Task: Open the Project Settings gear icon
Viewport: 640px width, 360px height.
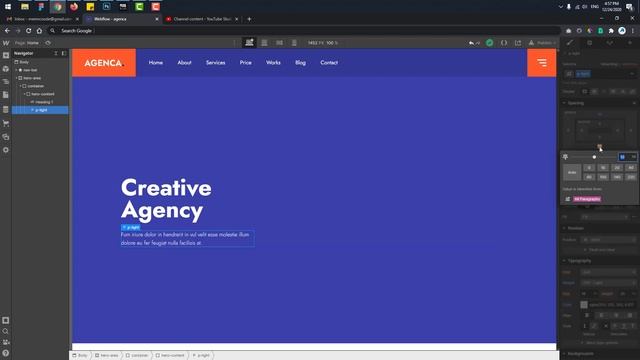Action: pos(6,150)
